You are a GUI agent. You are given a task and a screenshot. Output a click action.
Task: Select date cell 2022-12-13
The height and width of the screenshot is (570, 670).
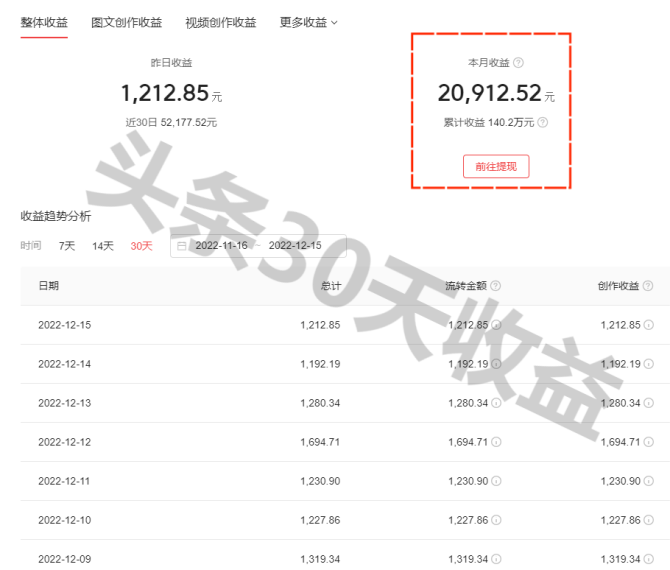pyautogui.click(x=65, y=403)
